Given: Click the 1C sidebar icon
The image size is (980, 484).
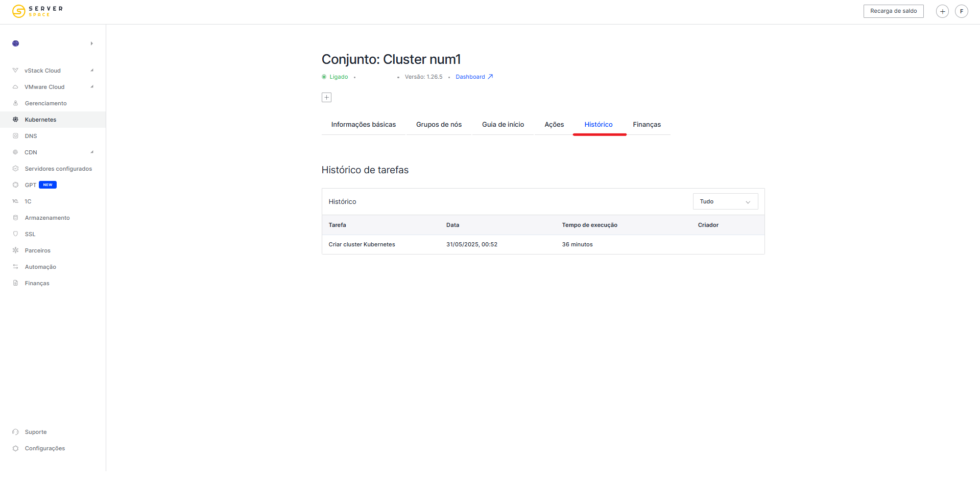Looking at the screenshot, I should pos(15,201).
